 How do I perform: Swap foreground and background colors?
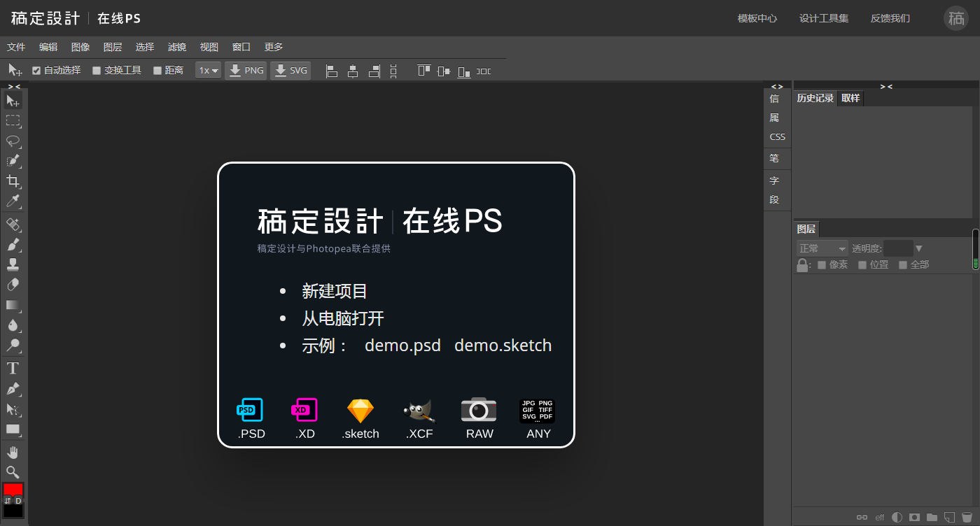[x=8, y=501]
